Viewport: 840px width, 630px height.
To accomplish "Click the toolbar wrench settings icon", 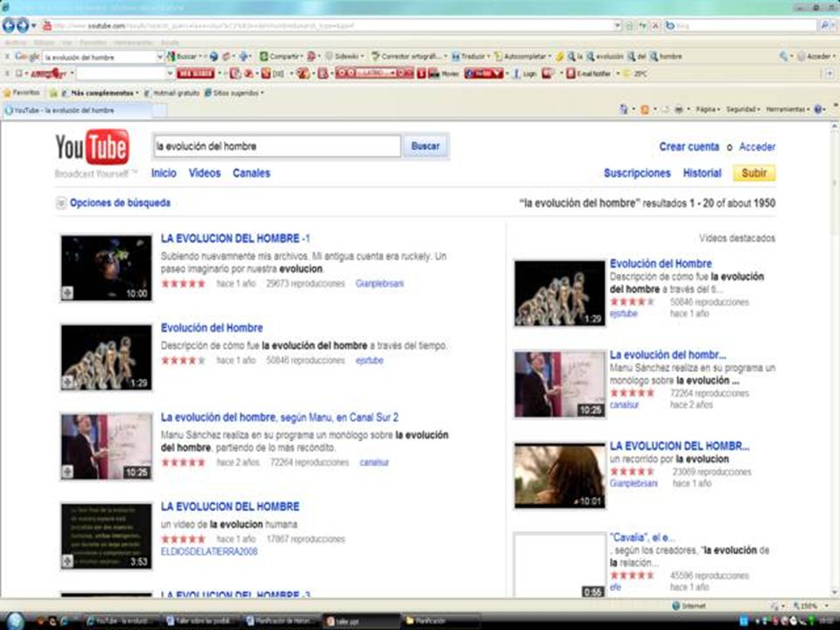I will pos(784,56).
